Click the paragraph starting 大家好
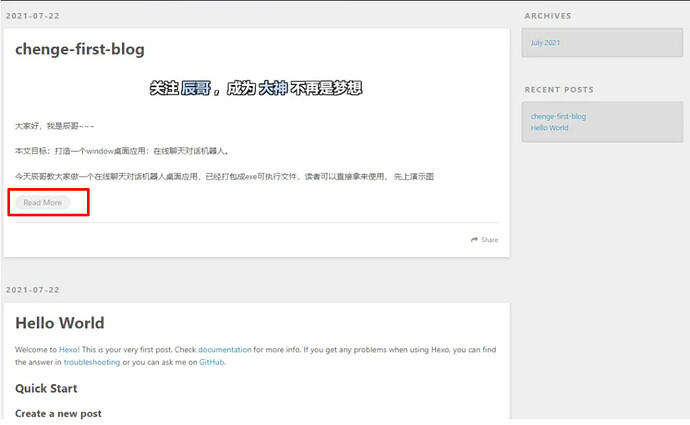The height and width of the screenshot is (425, 690). (x=55, y=126)
